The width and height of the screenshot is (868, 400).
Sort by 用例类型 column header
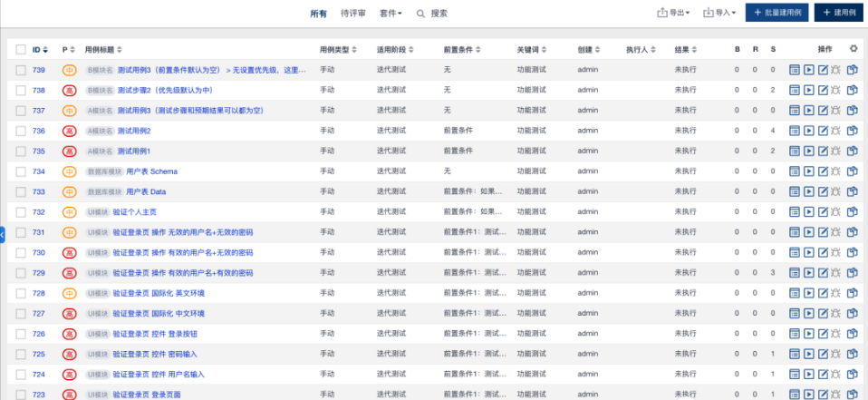click(338, 49)
